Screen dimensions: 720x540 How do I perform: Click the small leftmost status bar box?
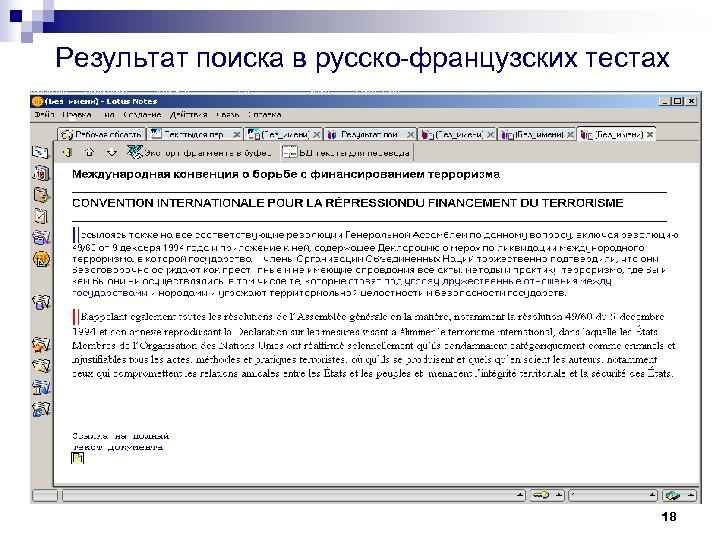(x=45, y=495)
